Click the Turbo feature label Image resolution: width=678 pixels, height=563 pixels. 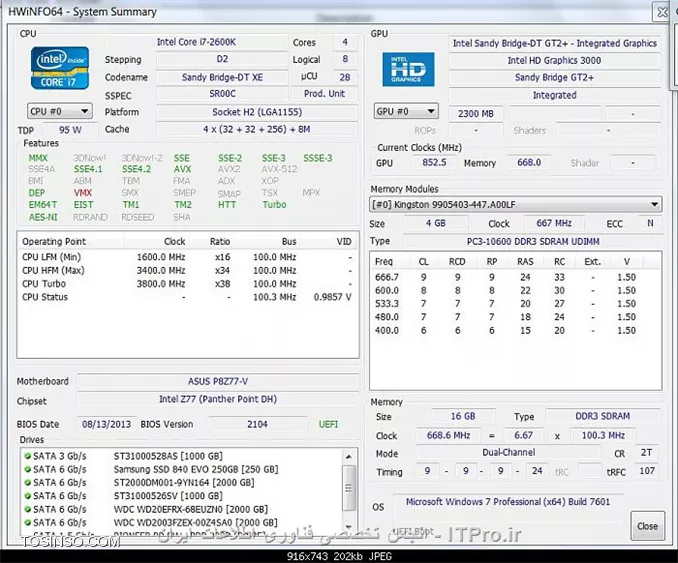(274, 205)
